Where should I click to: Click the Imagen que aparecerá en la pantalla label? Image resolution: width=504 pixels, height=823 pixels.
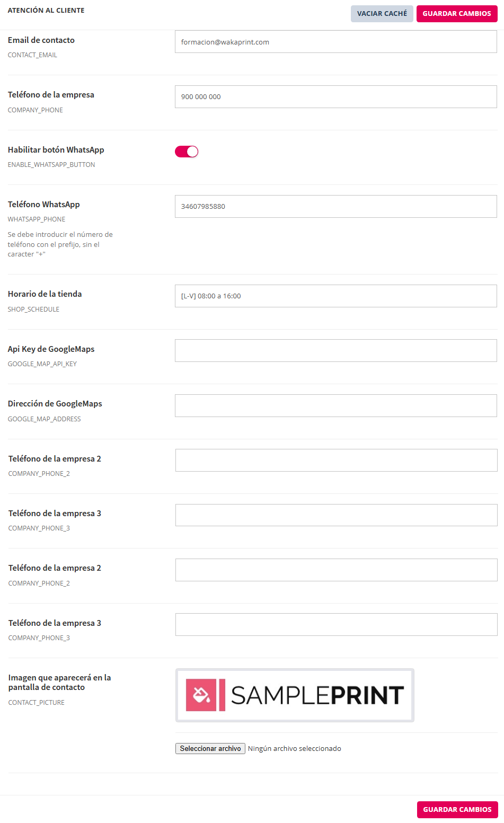tap(59, 682)
